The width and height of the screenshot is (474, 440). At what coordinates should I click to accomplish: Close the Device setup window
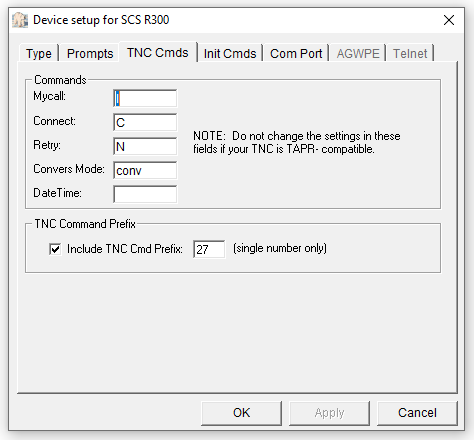449,20
